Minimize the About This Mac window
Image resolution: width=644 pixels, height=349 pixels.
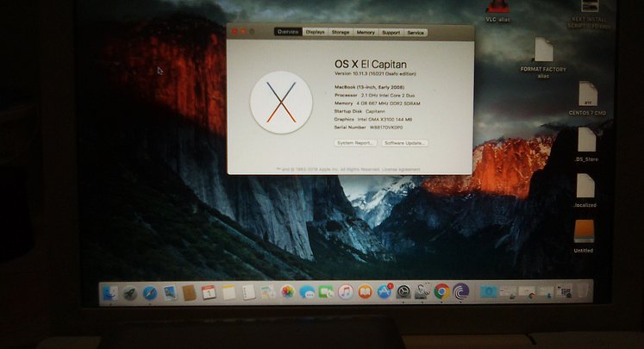coord(243,31)
